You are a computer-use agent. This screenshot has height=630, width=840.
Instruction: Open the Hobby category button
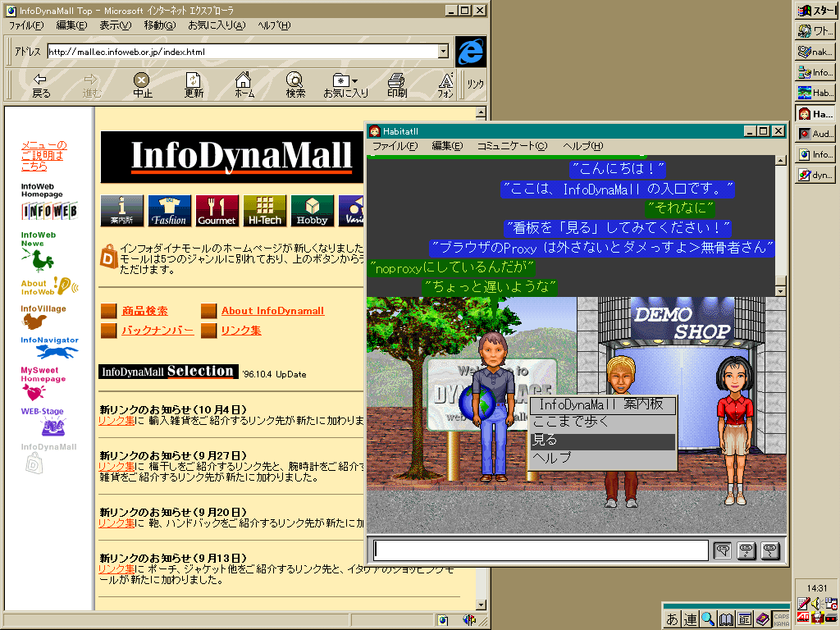313,211
